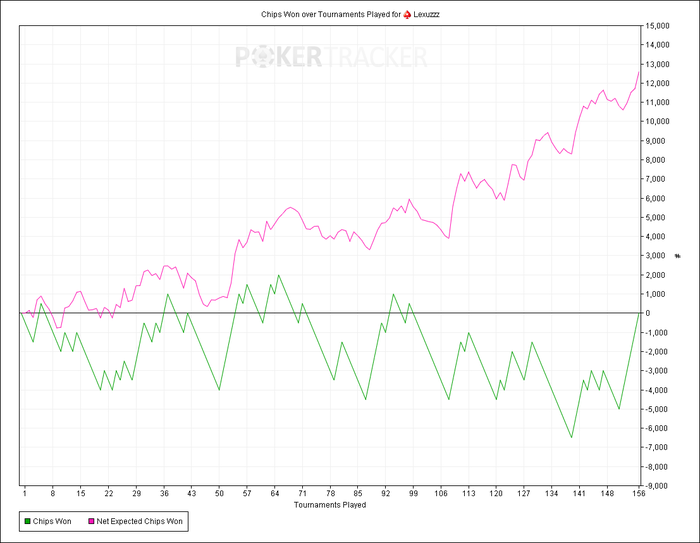This screenshot has width=700, height=543.
Task: Click the red spade icon in title
Action: (407, 15)
